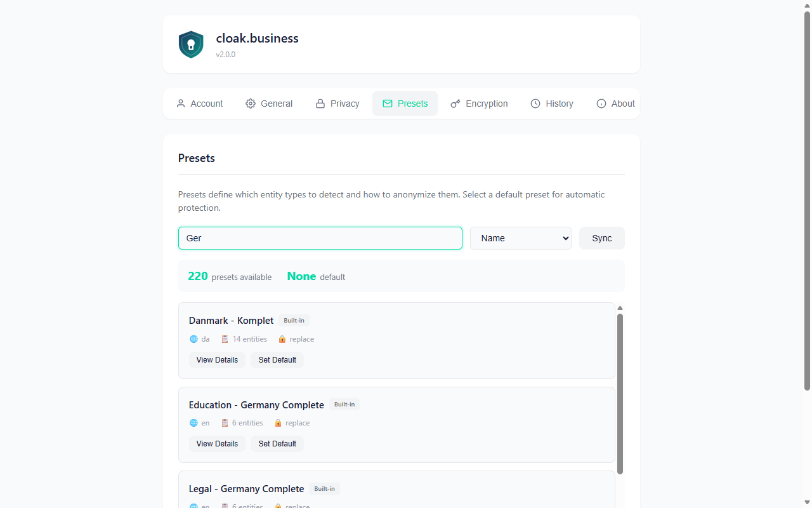812x508 pixels.
Task: Click the About info icon
Action: tap(601, 104)
